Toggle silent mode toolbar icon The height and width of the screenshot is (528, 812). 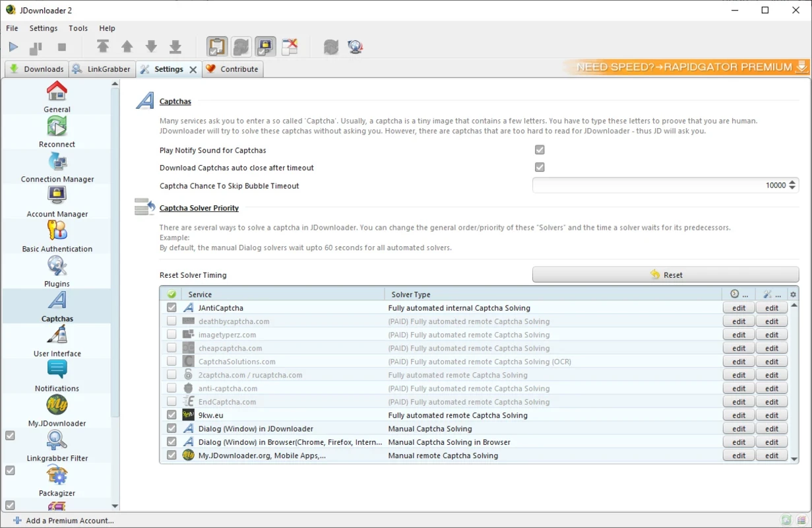pyautogui.click(x=290, y=47)
